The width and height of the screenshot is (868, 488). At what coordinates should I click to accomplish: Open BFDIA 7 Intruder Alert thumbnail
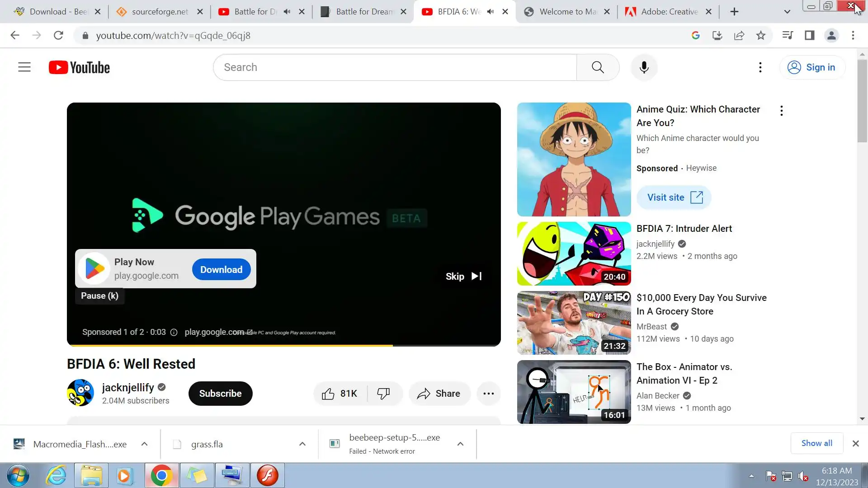pyautogui.click(x=574, y=253)
